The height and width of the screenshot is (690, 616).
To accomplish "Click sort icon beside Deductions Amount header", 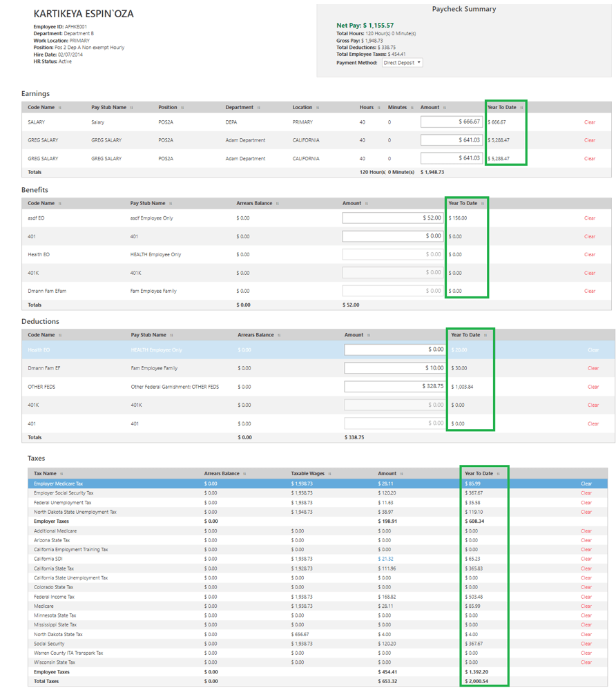I will 369,335.
